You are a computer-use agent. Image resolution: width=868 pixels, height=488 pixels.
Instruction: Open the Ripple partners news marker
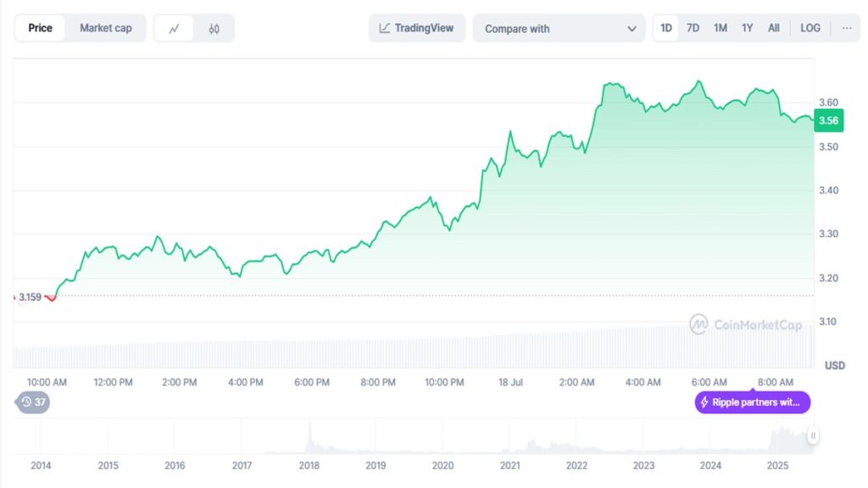753,402
